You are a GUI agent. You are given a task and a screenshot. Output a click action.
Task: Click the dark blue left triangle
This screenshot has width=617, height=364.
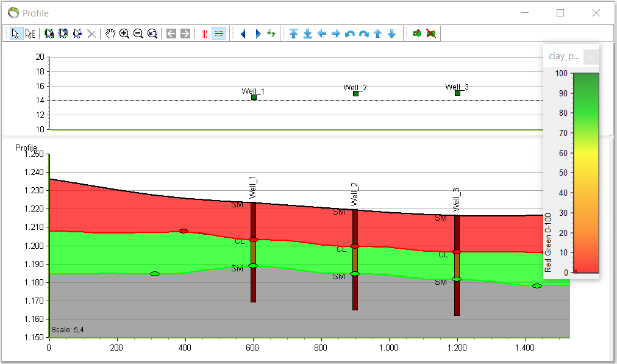[x=243, y=34]
